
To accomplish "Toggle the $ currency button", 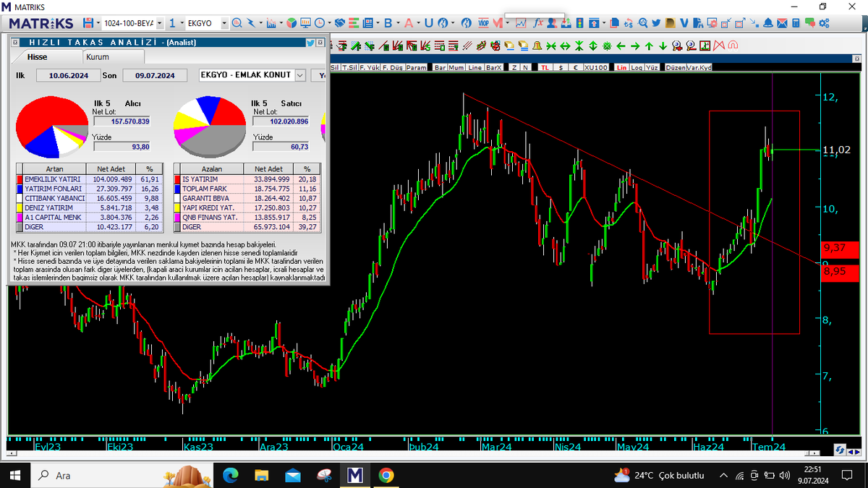I will pos(561,67).
